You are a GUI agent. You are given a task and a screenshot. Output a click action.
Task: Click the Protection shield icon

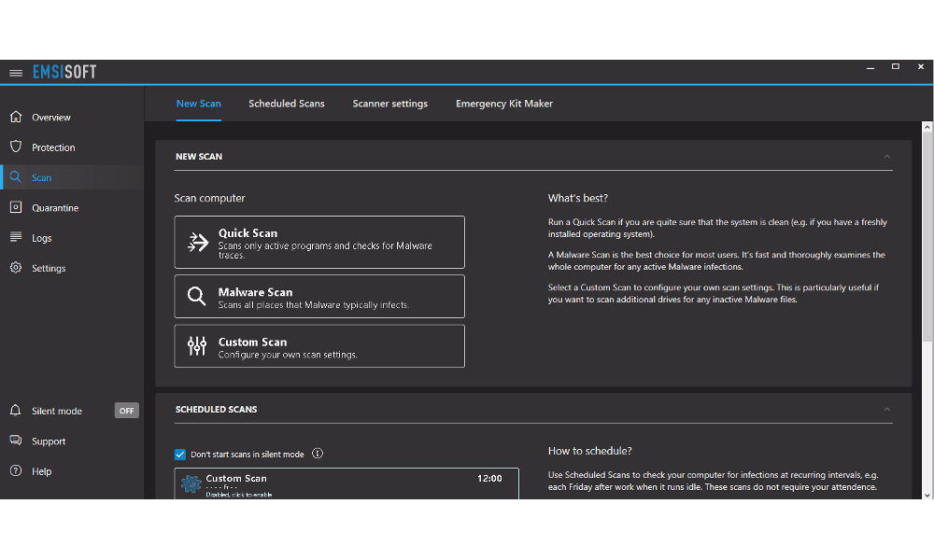click(x=16, y=147)
